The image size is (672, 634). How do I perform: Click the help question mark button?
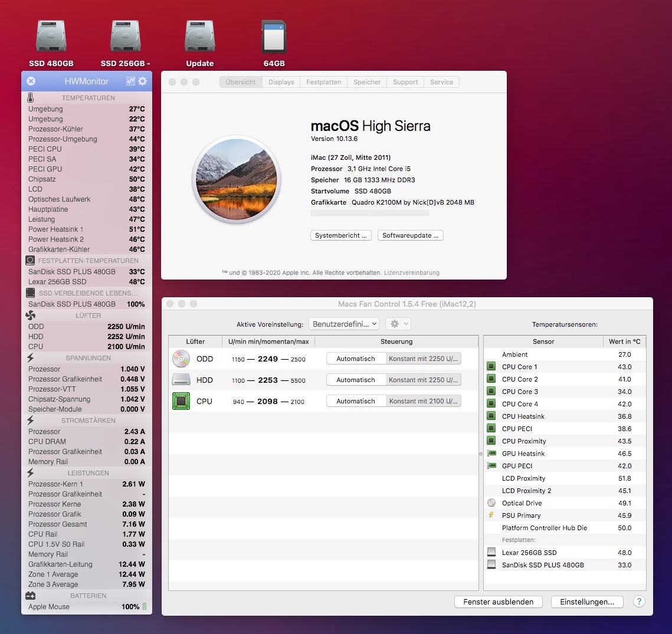pos(639,602)
